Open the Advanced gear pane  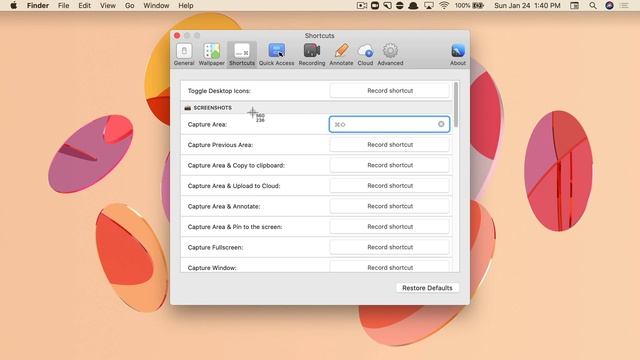coord(390,54)
